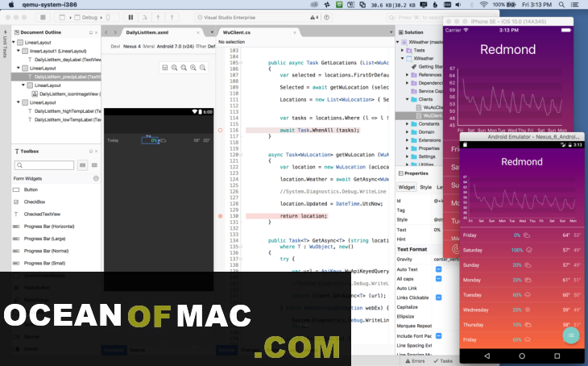Open macOS Spotlight search in menu bar

(561, 5)
